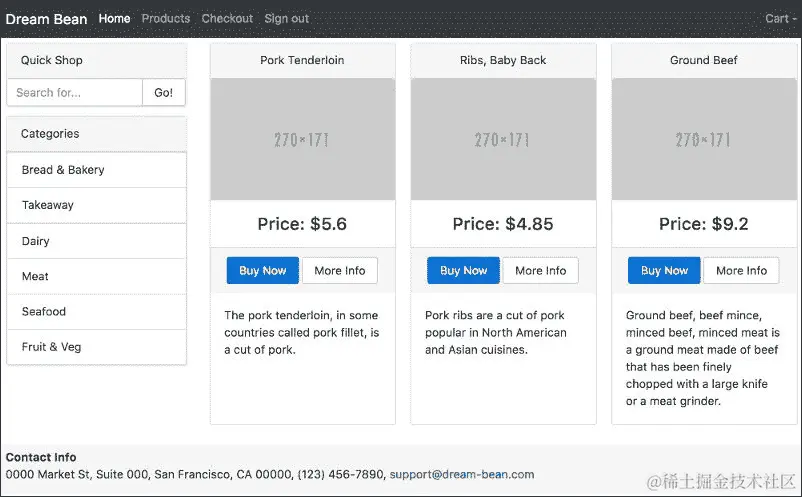This screenshot has width=802, height=497.
Task: Buy Now for Pork Tenderloin
Action: 262,270
